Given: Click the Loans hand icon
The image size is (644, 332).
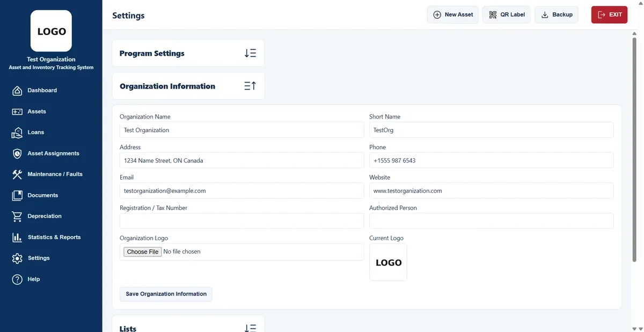Looking at the screenshot, I should click(x=17, y=132).
